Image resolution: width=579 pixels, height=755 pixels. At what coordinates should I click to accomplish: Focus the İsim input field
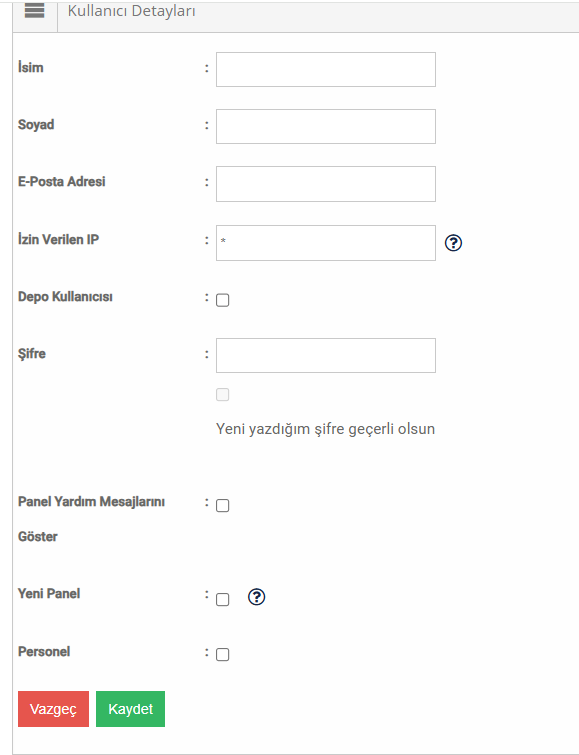(x=326, y=70)
